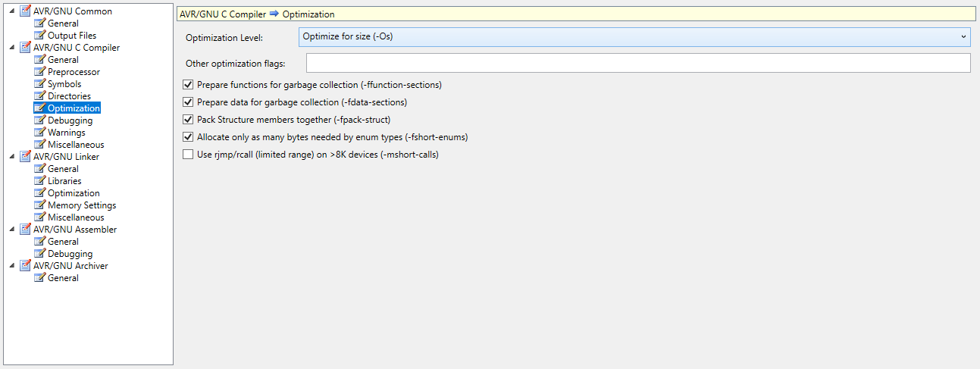
Task: Click the AVR/GNU Archiver category icon
Action: coord(25,265)
